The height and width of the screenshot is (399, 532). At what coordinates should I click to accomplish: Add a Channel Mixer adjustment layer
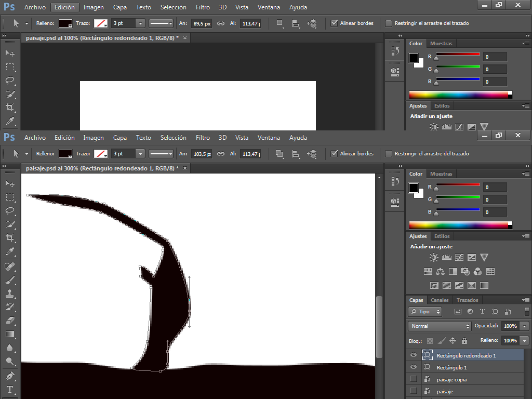pyautogui.click(x=478, y=271)
